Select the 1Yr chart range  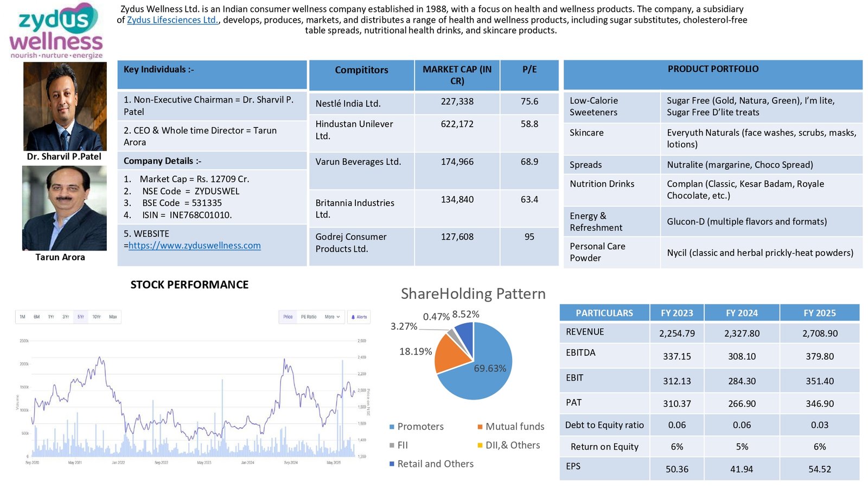51,317
